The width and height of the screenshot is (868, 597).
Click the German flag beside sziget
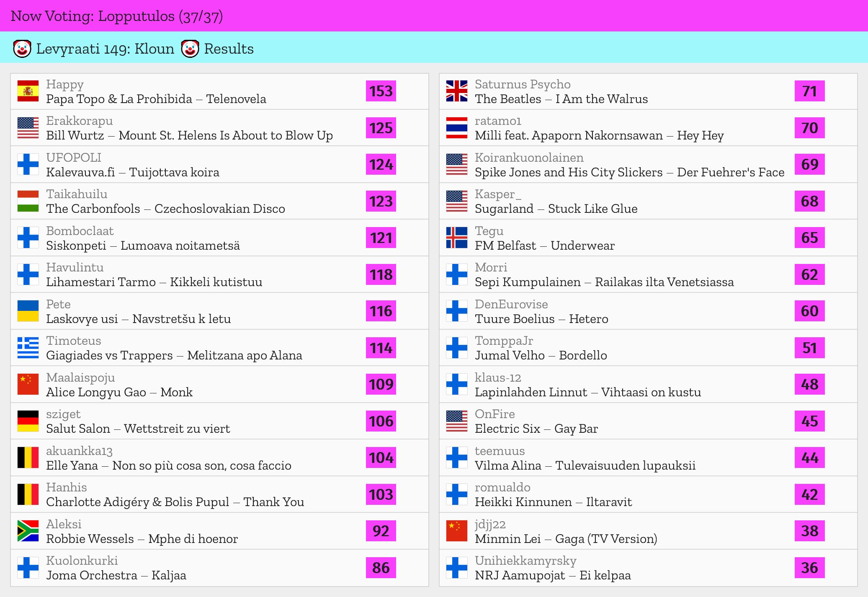click(x=28, y=421)
